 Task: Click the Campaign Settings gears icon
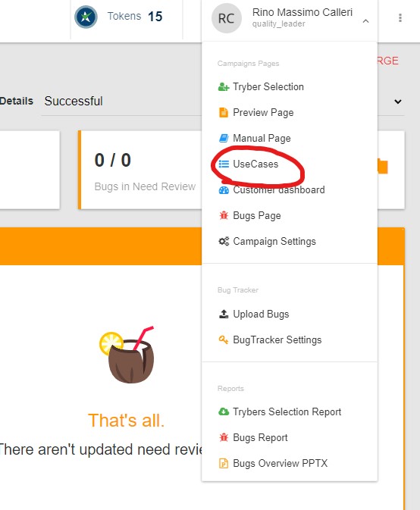[x=224, y=241]
